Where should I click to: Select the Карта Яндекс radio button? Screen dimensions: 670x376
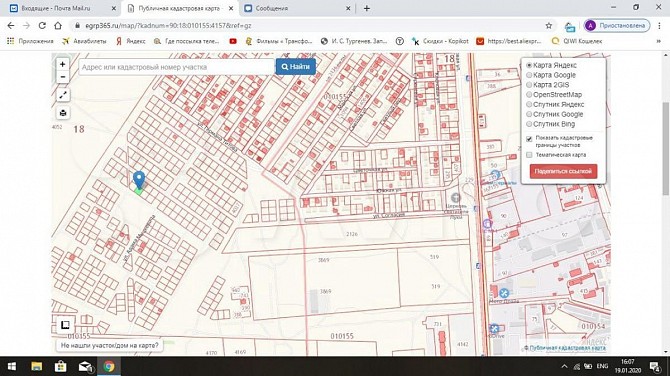pyautogui.click(x=529, y=65)
